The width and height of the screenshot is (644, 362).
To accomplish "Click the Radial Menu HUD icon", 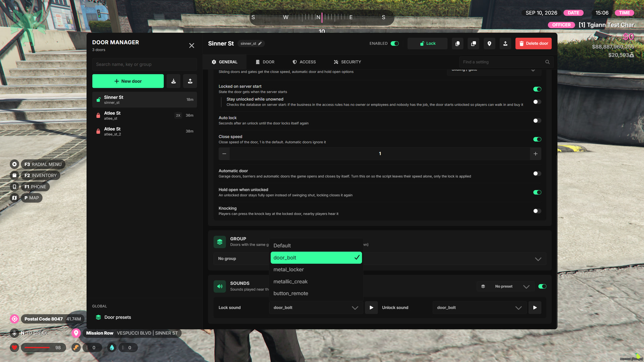I will (x=14, y=164).
